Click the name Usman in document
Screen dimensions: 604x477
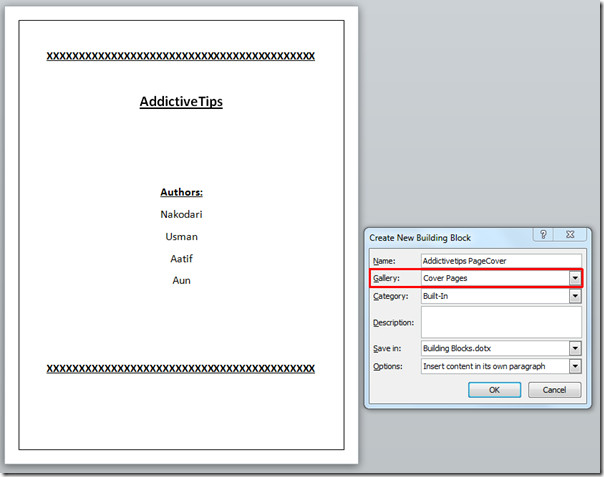coord(181,237)
